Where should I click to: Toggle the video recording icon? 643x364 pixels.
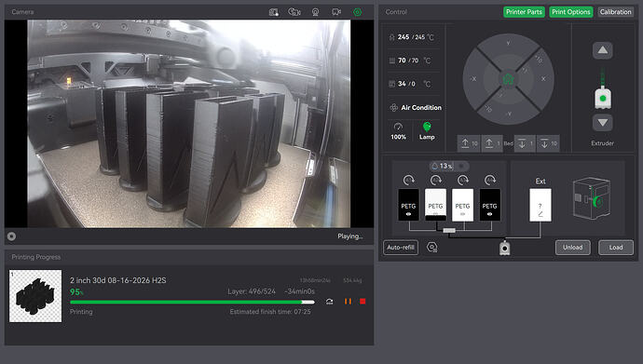point(336,12)
